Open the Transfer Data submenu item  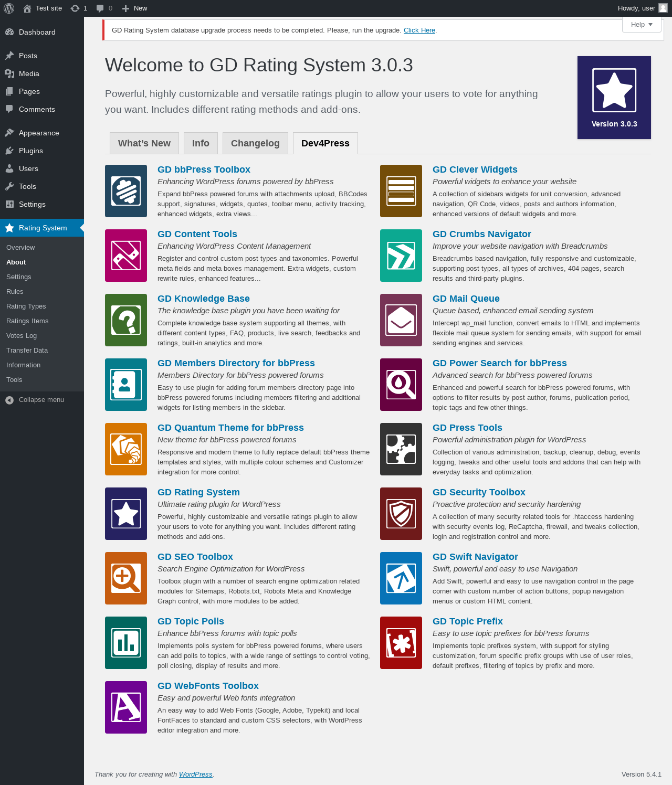coord(42,351)
